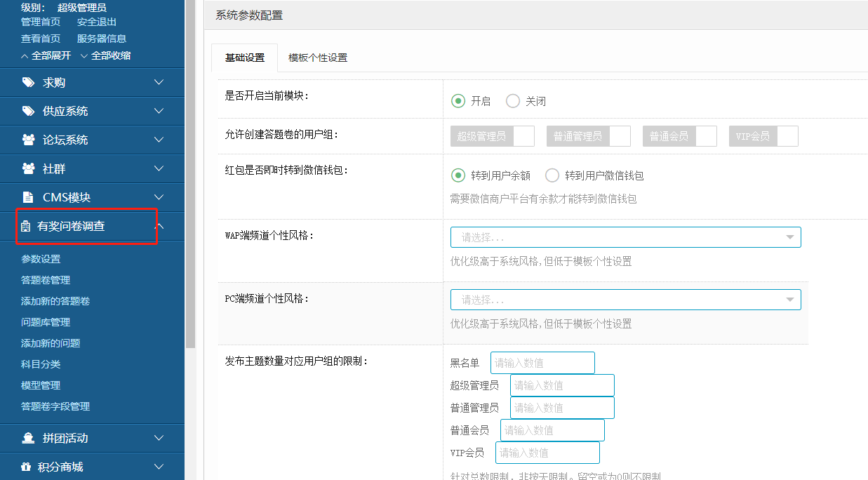Open the WAP端频道个性风格 dropdown

[625, 237]
